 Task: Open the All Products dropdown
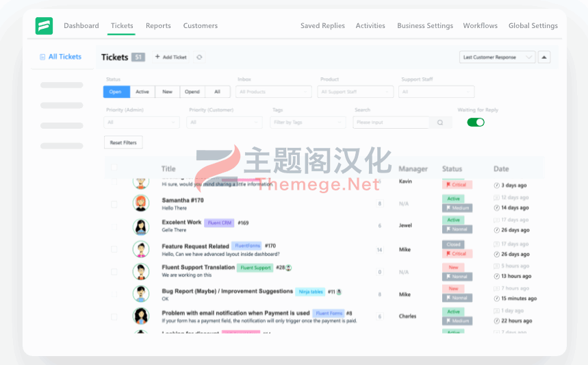[274, 92]
